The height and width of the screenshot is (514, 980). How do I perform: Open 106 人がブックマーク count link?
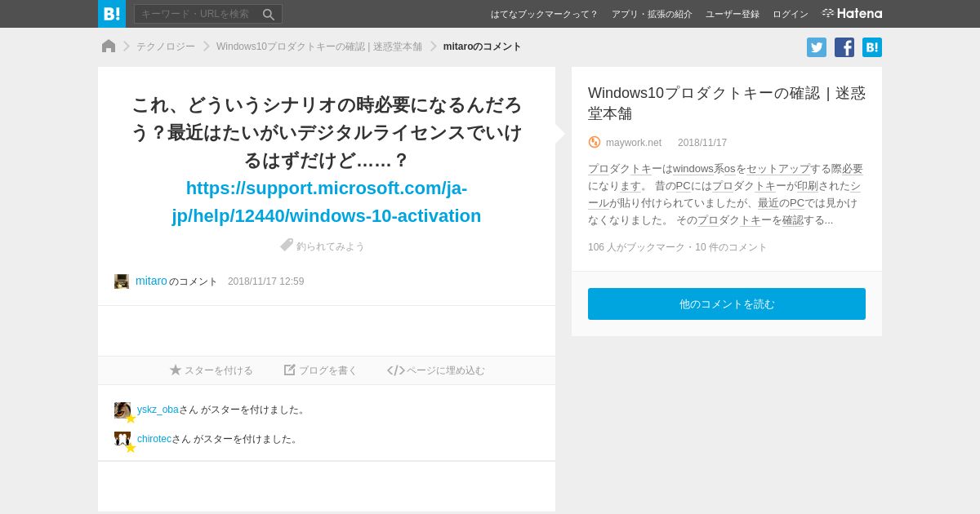636,247
